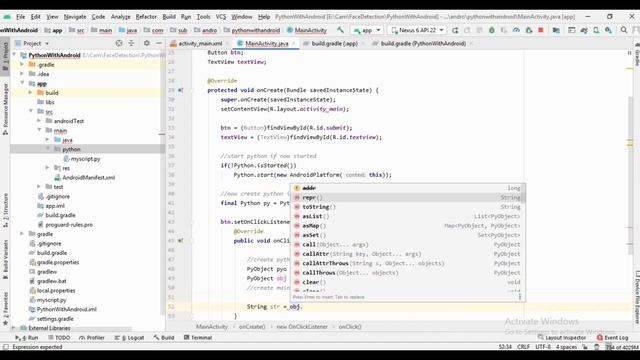Expand the root gradle folder
The image size is (640, 360).
(x=22, y=234)
